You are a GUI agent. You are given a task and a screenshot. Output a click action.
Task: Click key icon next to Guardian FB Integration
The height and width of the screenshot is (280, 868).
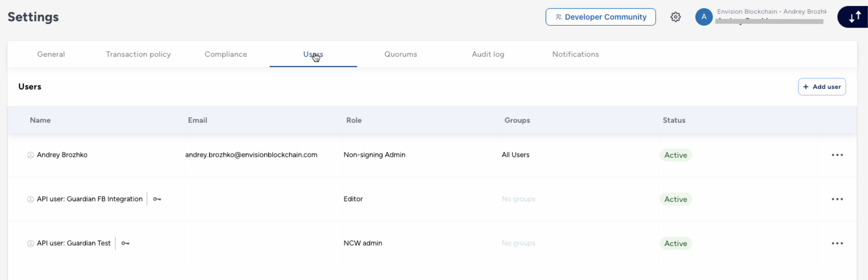coord(157,199)
